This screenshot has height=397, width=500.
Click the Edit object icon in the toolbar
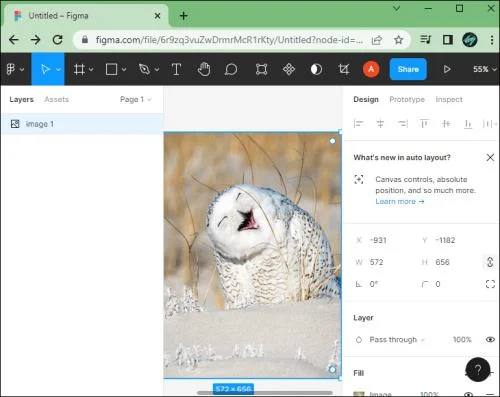pyautogui.click(x=261, y=69)
